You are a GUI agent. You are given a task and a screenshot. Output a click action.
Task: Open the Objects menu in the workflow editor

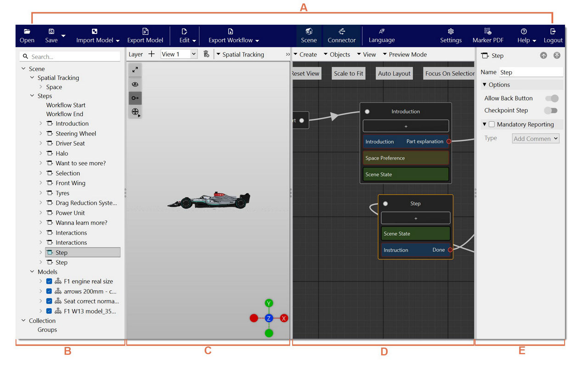coord(337,55)
